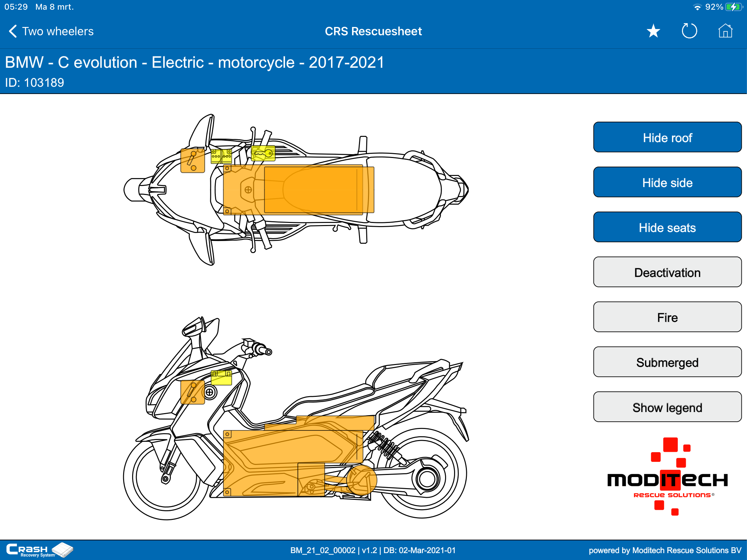Show legend for diagram symbols
The height and width of the screenshot is (560, 747).
(x=667, y=407)
